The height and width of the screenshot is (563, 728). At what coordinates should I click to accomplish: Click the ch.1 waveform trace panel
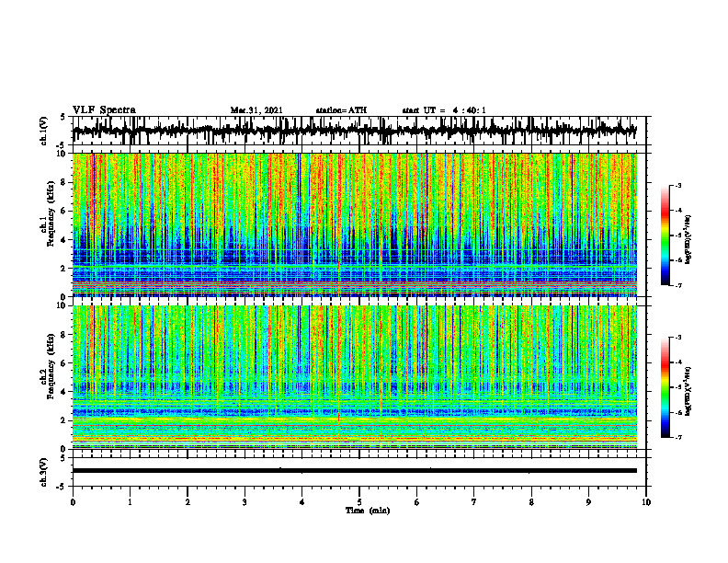coord(359,131)
